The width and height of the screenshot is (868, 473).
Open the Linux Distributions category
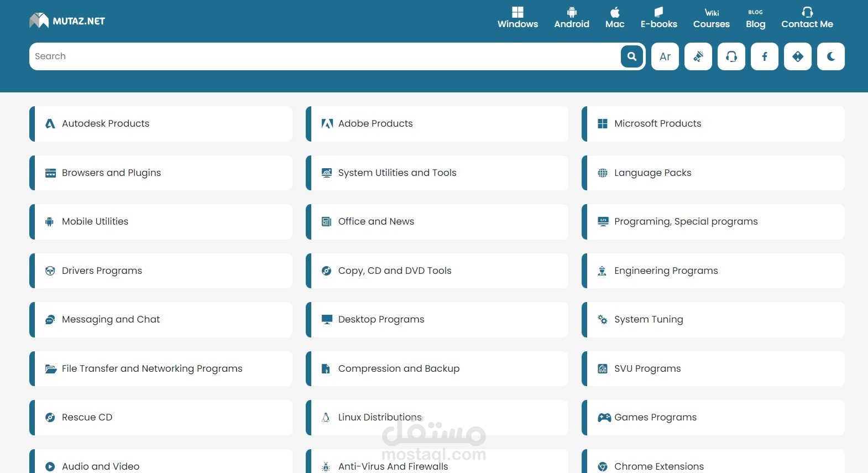(437, 418)
